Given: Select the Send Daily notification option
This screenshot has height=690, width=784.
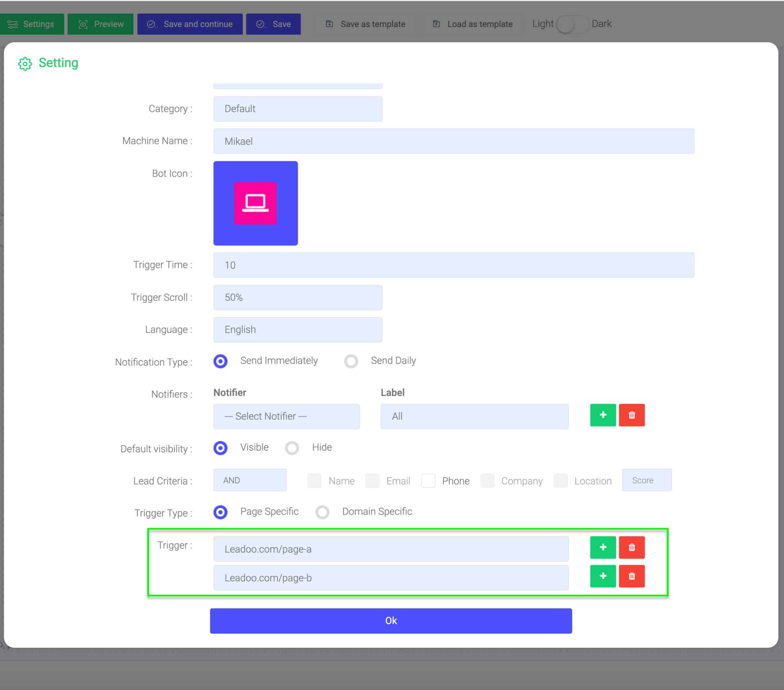Looking at the screenshot, I should [x=351, y=361].
